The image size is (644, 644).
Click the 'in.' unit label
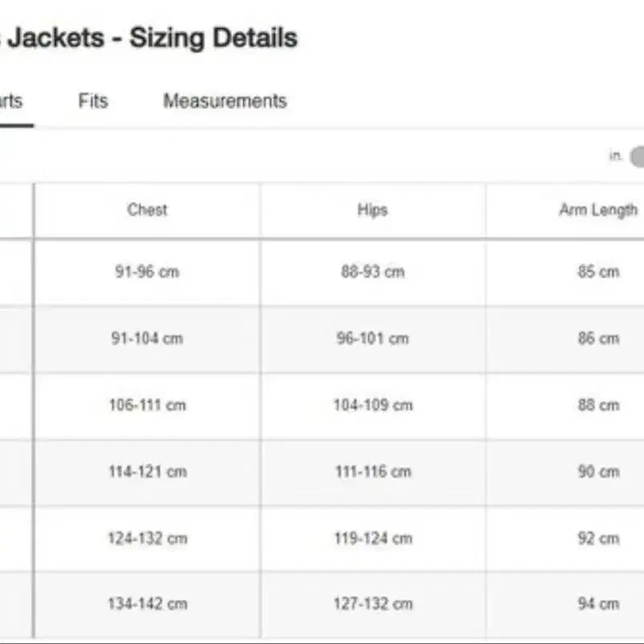(615, 156)
